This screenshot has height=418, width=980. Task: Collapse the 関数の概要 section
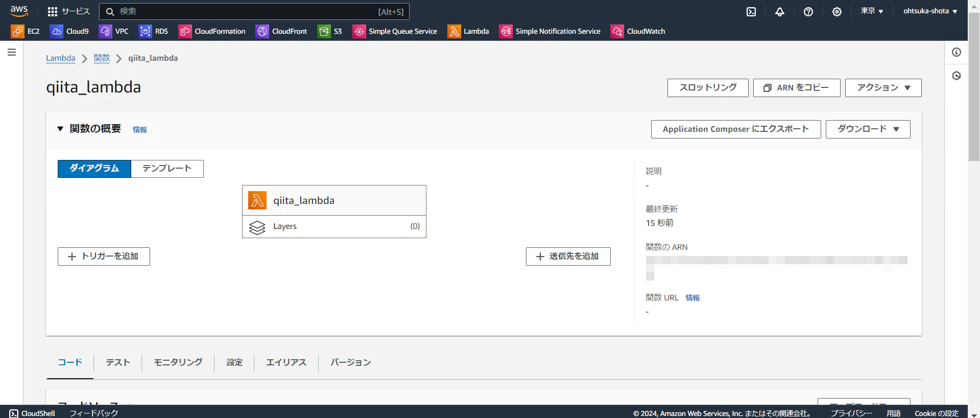tap(60, 129)
